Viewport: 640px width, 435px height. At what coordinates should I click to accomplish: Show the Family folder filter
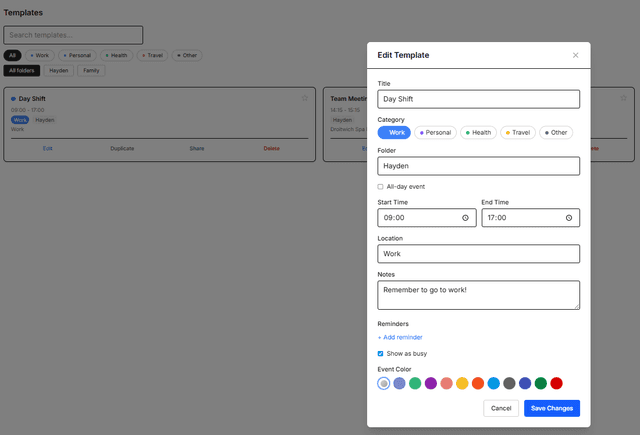pyautogui.click(x=91, y=71)
